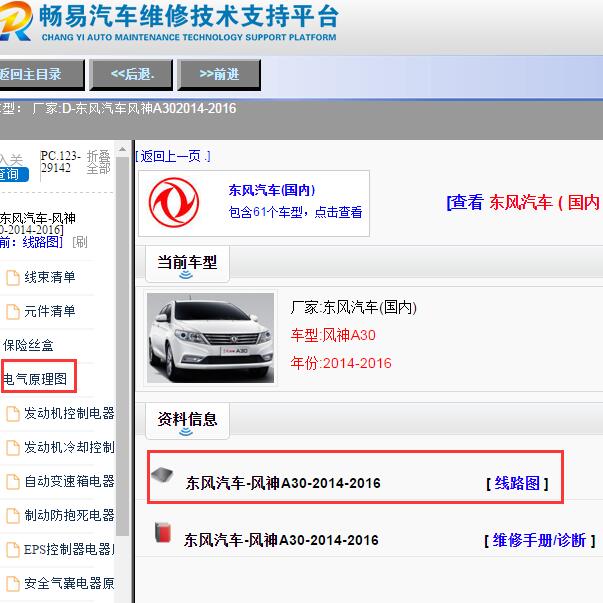Click document icon beside 安全气囊电器
This screenshot has width=603, height=603.
13,584
